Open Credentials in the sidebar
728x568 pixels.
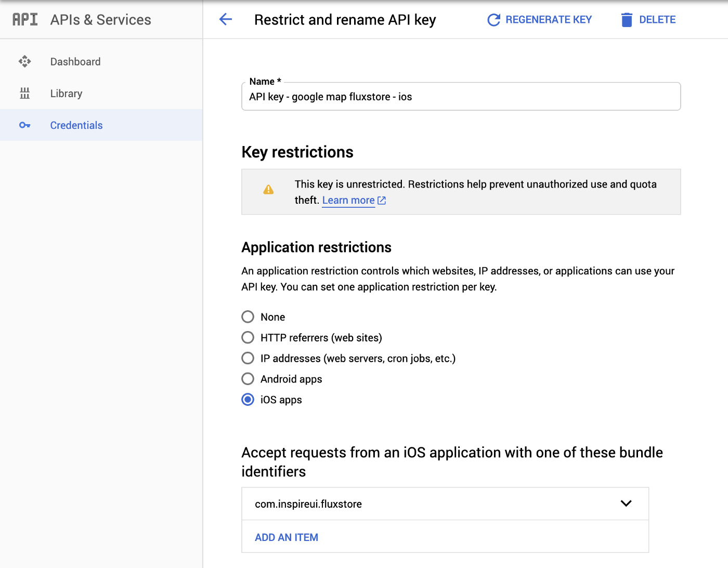point(101,125)
